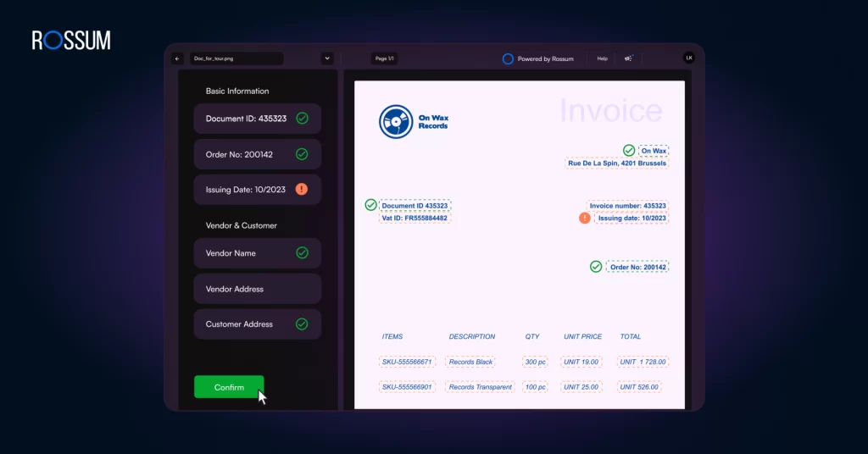
Task: Expand the document file dropdown chevron
Action: (326, 59)
